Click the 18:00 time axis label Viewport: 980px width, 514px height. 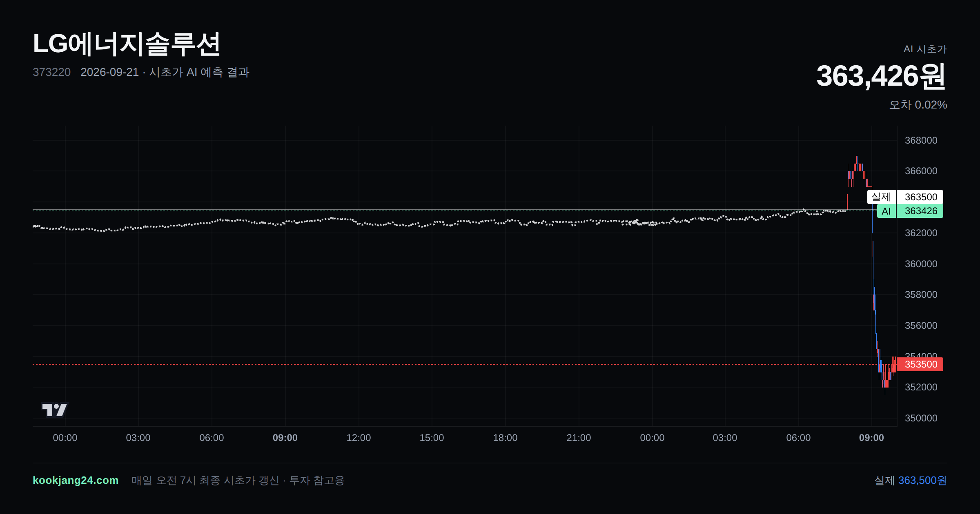505,438
